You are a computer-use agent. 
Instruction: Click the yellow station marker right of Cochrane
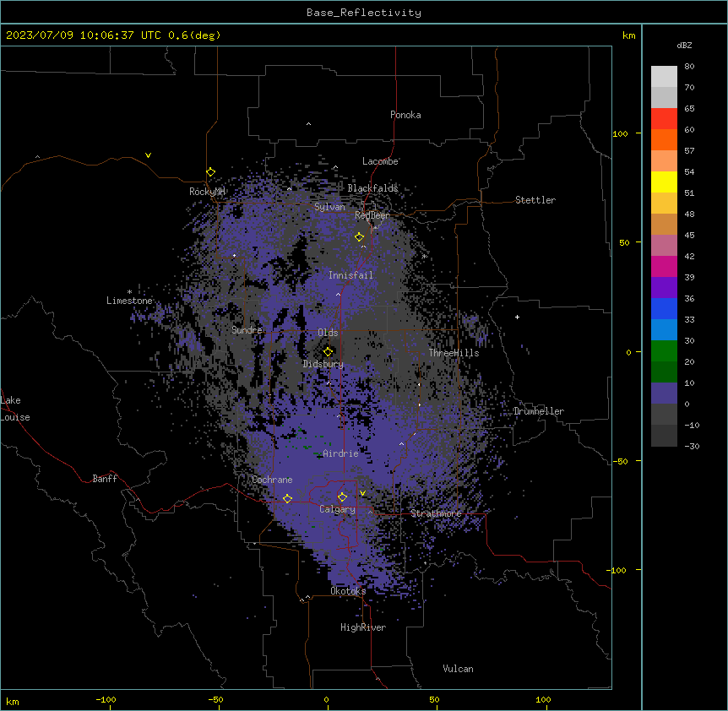287,498
